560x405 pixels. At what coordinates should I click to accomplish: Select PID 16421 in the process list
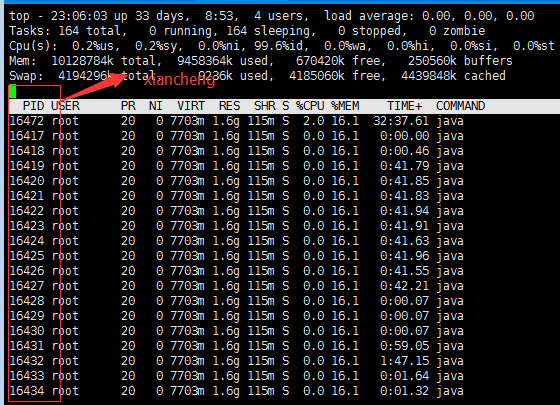coord(27,196)
